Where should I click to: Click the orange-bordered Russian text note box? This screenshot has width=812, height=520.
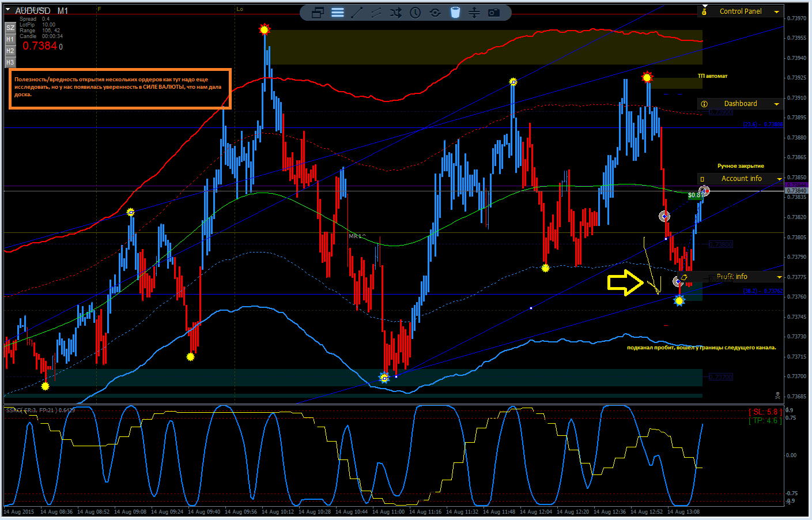coord(120,89)
